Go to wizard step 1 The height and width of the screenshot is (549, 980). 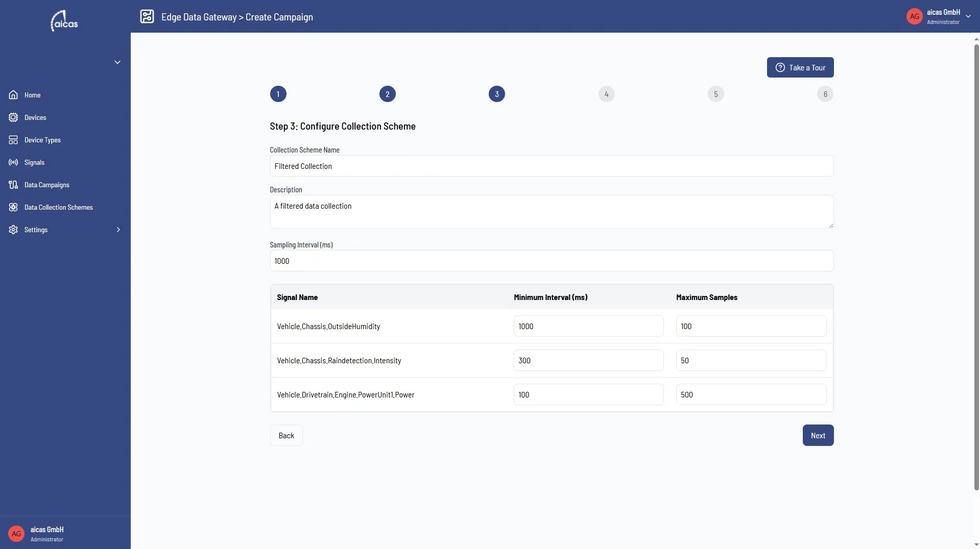click(x=278, y=94)
